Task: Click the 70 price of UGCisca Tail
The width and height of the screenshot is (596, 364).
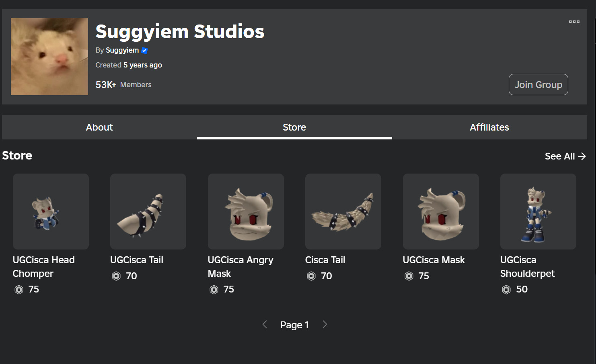Action: pyautogui.click(x=132, y=276)
